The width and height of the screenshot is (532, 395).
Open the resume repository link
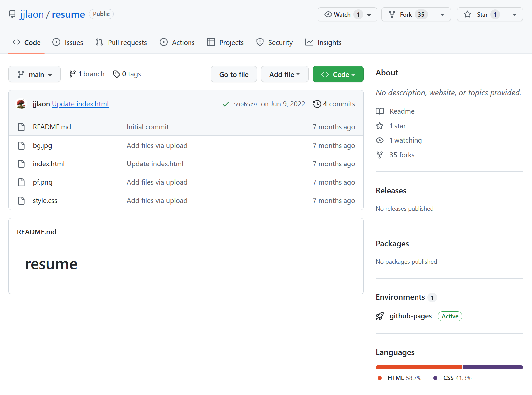pos(68,14)
